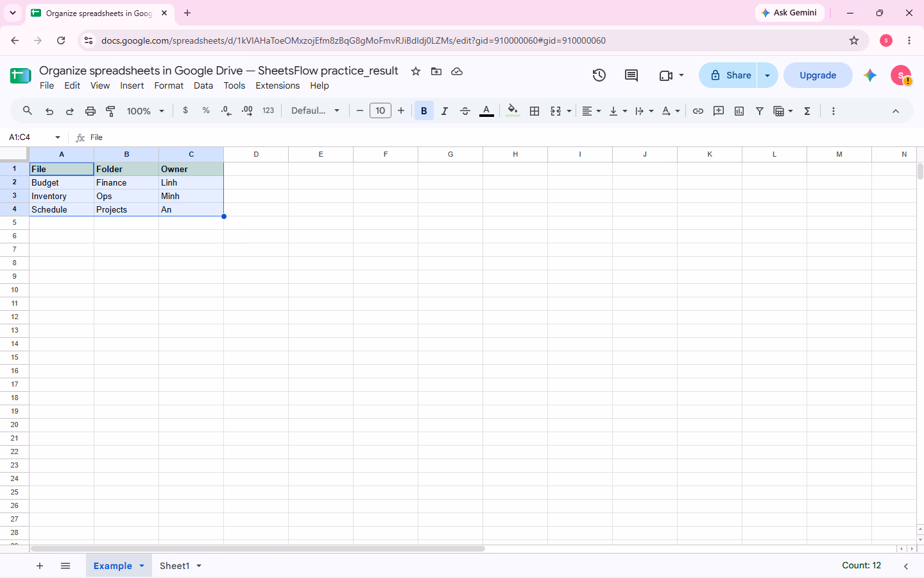Click the Create a filter funnel icon

(x=760, y=111)
